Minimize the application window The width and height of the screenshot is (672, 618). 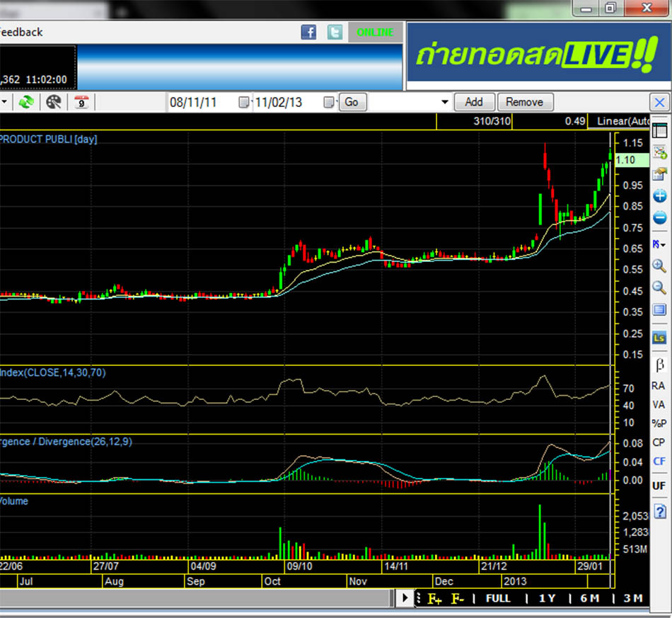coord(586,8)
